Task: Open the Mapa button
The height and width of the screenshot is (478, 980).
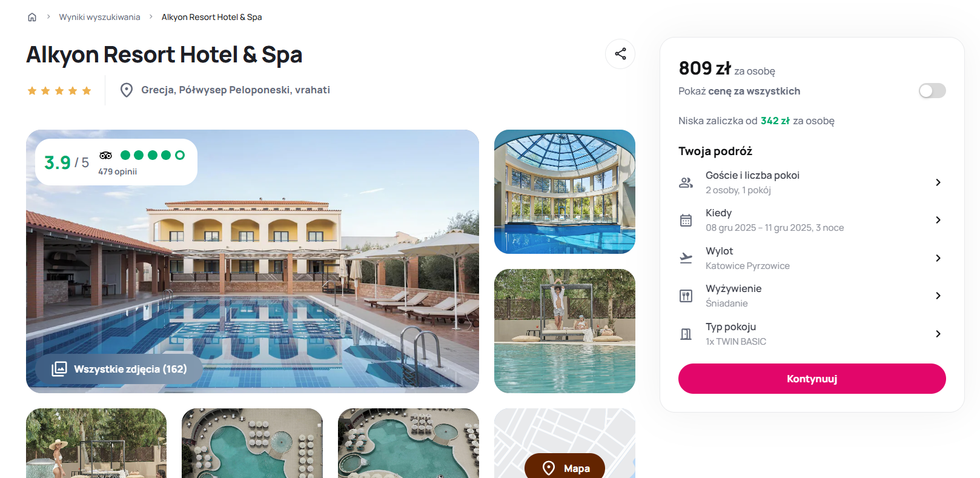Action: (564, 466)
